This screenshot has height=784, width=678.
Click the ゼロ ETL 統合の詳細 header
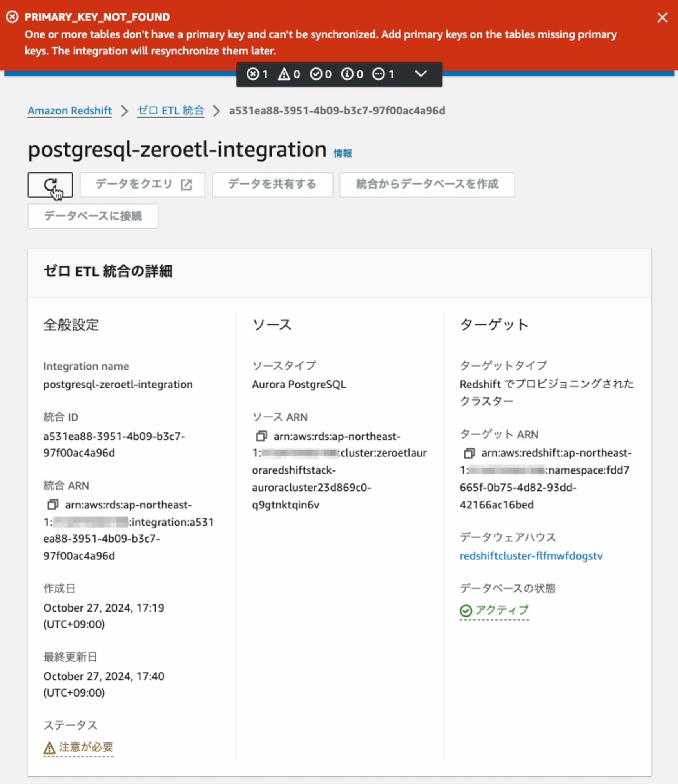(x=108, y=271)
